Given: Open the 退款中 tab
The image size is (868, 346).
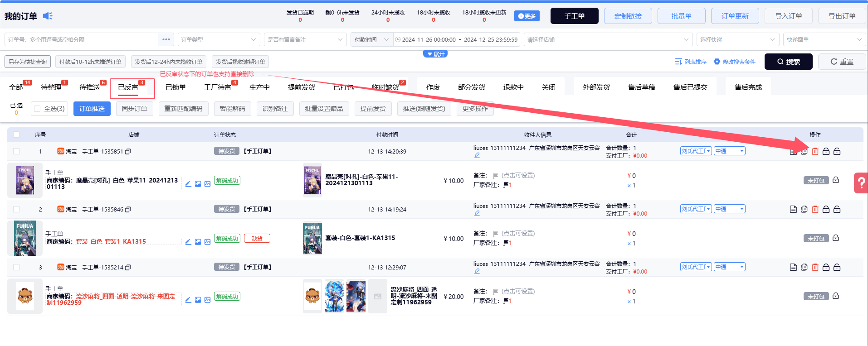Looking at the screenshot, I should click(513, 87).
